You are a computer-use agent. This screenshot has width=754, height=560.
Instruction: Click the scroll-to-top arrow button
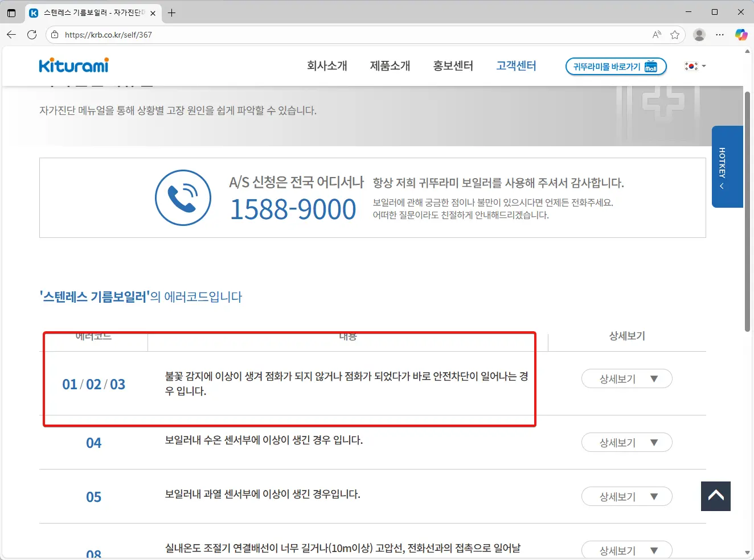[715, 496]
